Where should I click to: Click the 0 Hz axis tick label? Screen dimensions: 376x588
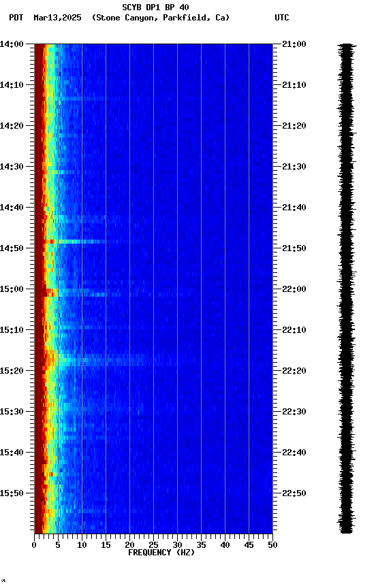[34, 545]
